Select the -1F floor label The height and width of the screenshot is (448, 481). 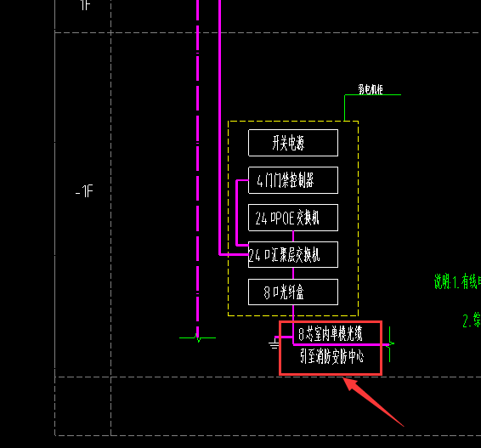[84, 191]
